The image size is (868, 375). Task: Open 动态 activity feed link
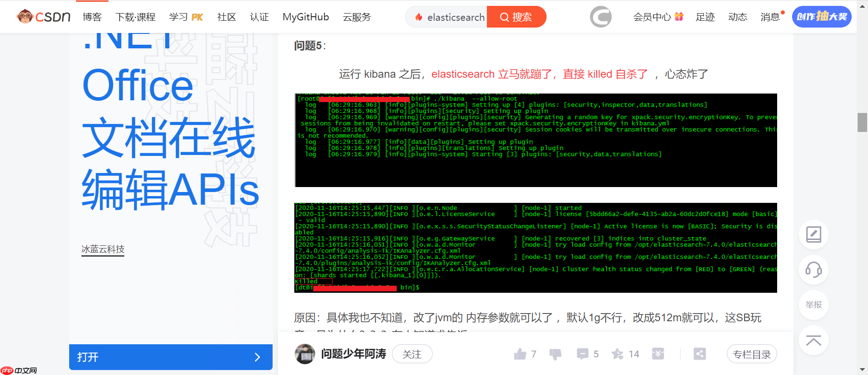tap(738, 17)
